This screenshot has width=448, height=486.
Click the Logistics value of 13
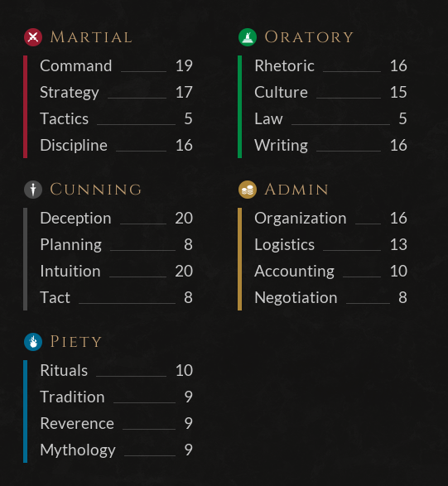coord(398,244)
